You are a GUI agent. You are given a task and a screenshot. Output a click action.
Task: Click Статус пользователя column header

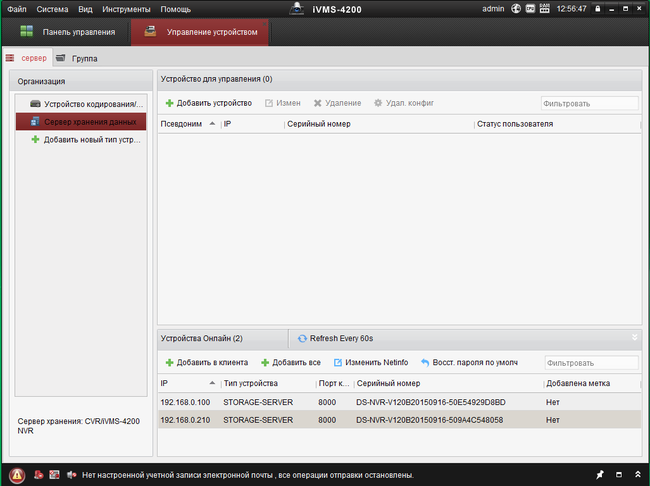pyautogui.click(x=557, y=124)
